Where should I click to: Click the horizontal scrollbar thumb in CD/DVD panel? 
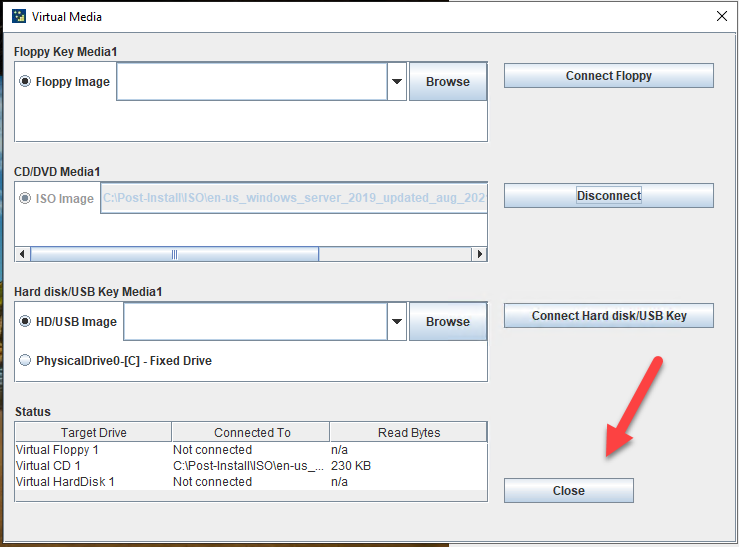174,254
